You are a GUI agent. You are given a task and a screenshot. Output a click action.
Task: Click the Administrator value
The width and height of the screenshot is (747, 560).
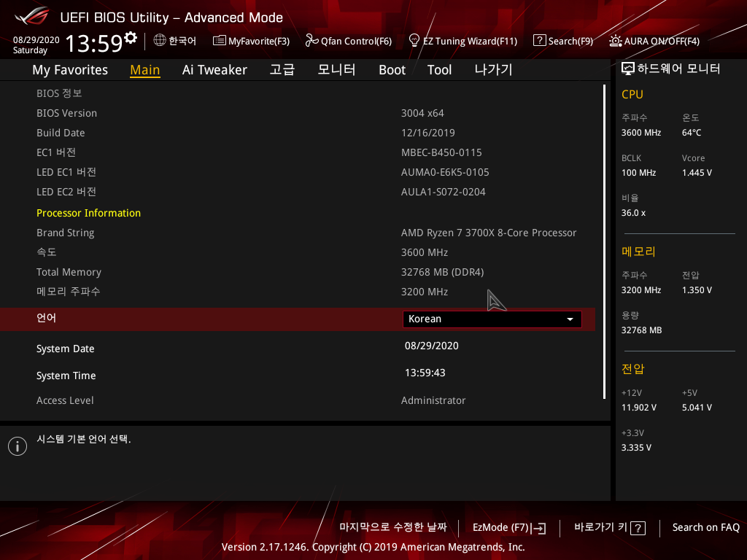tap(433, 400)
